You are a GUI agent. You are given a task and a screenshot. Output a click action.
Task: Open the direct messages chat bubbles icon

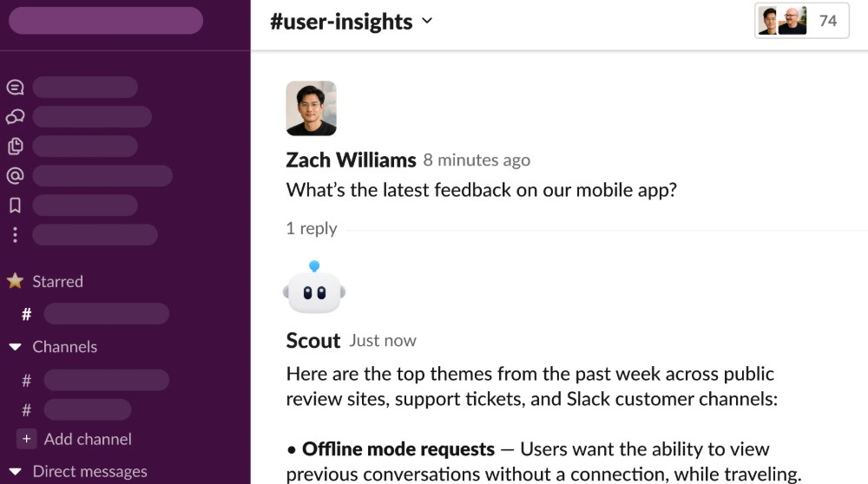coord(15,117)
